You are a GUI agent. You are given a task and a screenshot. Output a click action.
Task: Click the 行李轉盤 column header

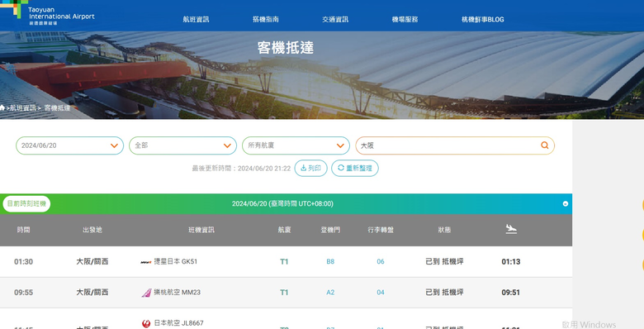click(381, 230)
